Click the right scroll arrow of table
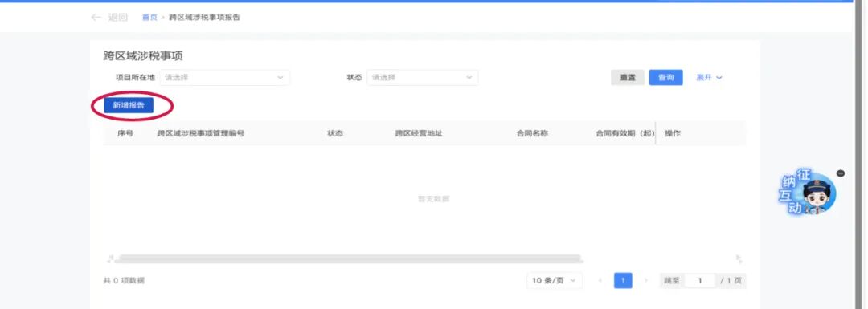This screenshot has height=309, width=868. point(739,258)
